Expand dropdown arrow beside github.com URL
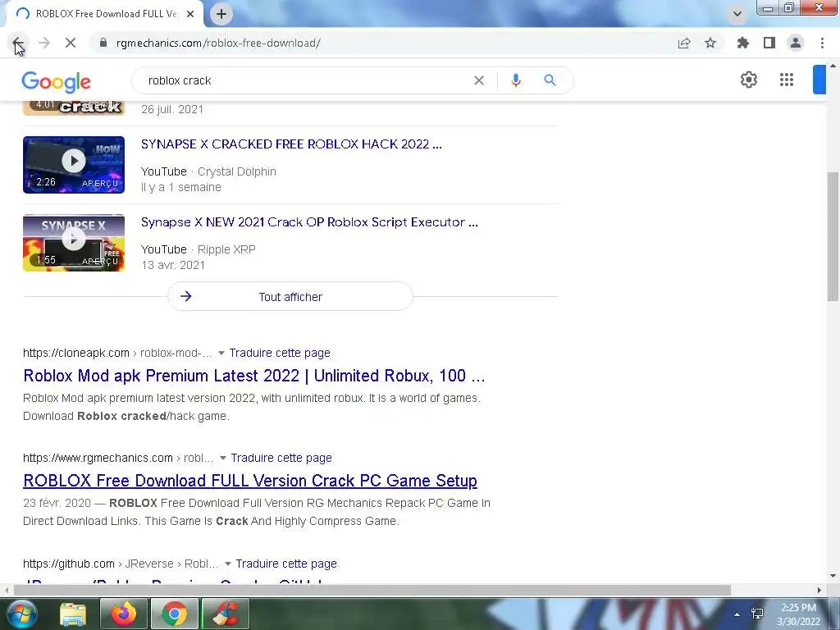 tap(228, 564)
